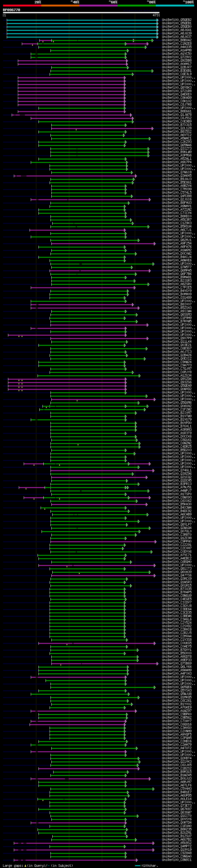Click the yellow gap marker on UniRef100_Q2L128 bar
The image size is (197, 868).
click(x=76, y=130)
